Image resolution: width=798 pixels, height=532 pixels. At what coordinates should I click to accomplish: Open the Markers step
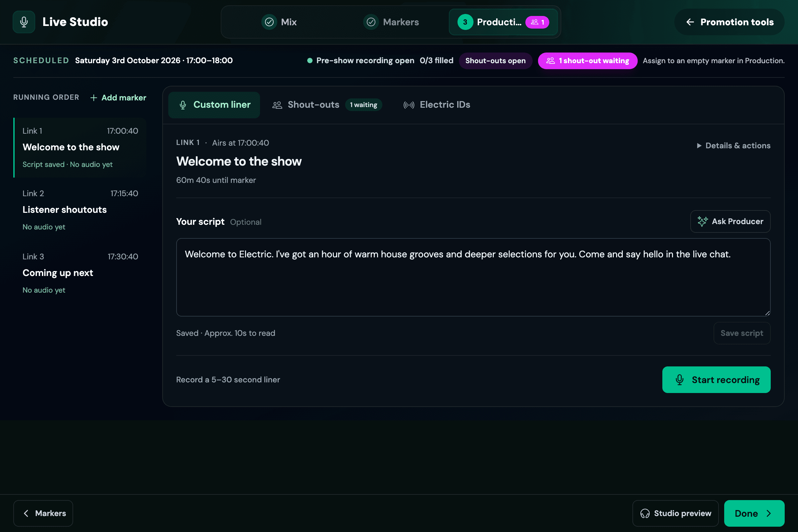[x=391, y=22]
